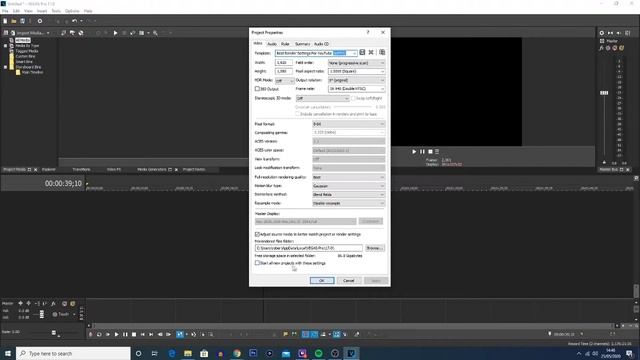Switch to the Ruler tab
The width and height of the screenshot is (640, 360).
click(x=285, y=44)
